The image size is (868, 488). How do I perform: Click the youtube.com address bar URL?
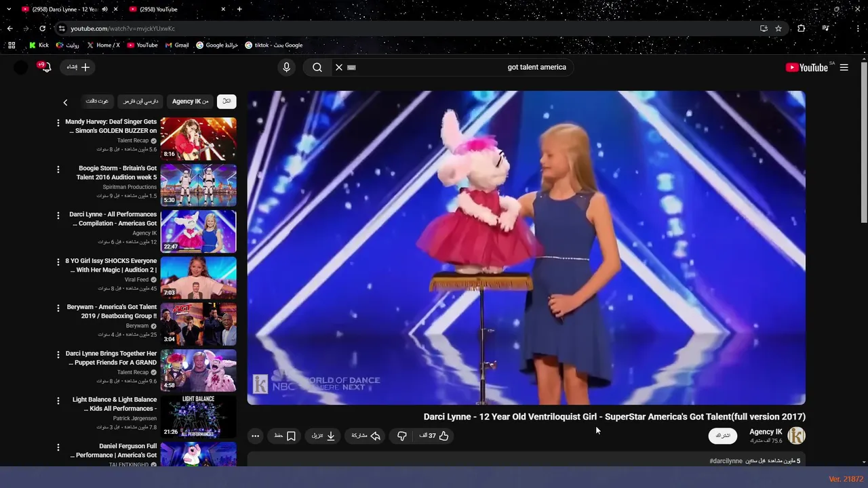tap(123, 28)
